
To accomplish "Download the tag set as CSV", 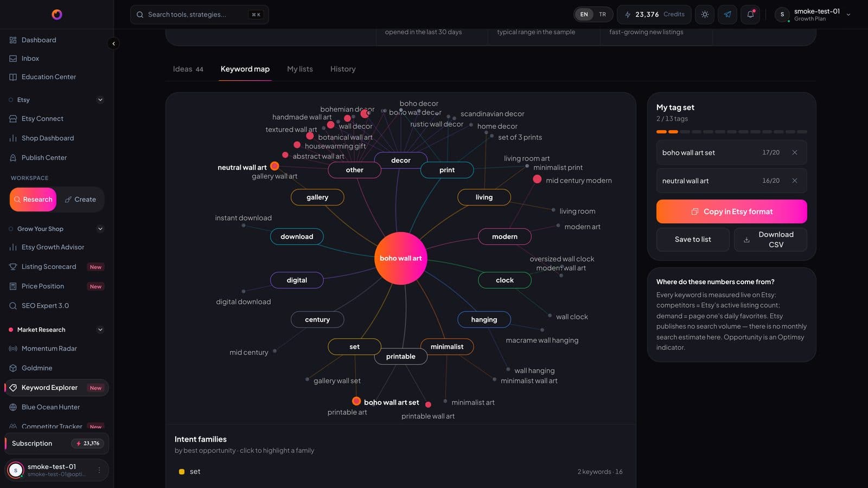I will (770, 240).
